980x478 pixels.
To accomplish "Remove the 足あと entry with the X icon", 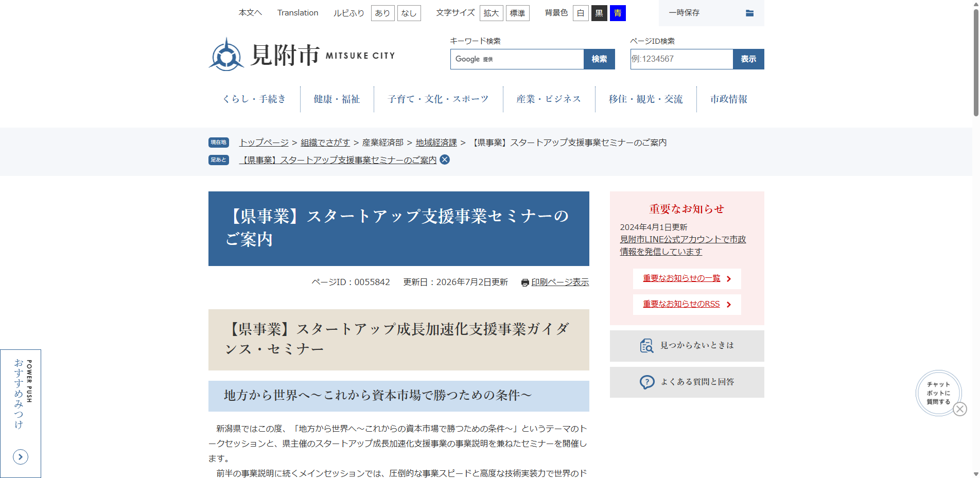I will [445, 160].
